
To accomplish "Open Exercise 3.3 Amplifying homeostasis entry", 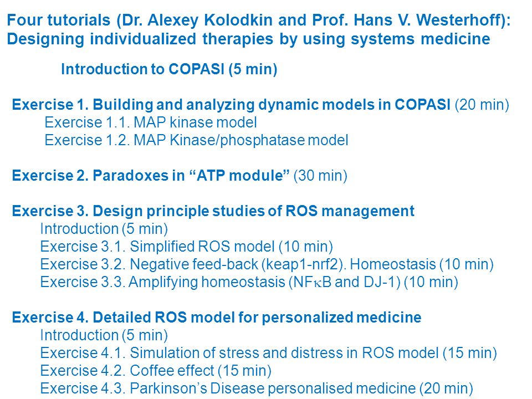I will pyautogui.click(x=249, y=282).
